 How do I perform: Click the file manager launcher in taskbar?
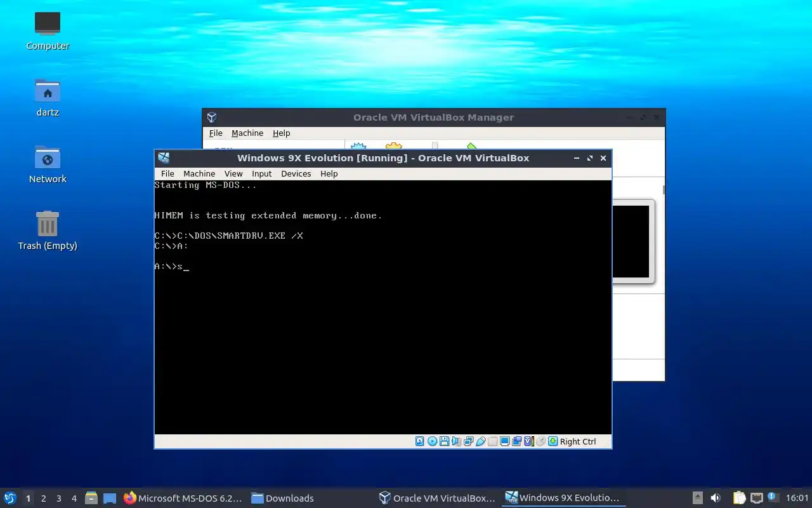[91, 498]
